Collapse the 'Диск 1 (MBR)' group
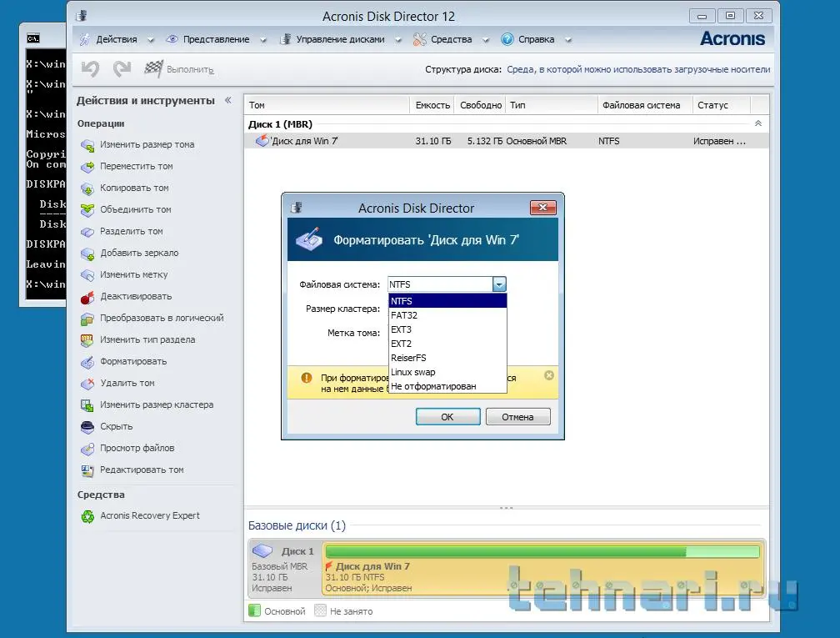Screen dimensions: 840x638 pos(757,123)
